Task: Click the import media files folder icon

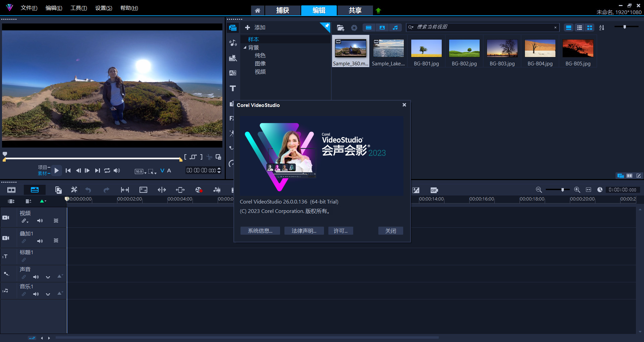Action: click(x=340, y=28)
